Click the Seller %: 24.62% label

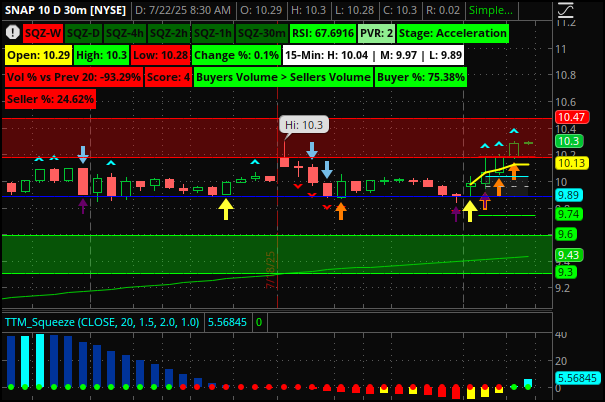click(x=51, y=99)
